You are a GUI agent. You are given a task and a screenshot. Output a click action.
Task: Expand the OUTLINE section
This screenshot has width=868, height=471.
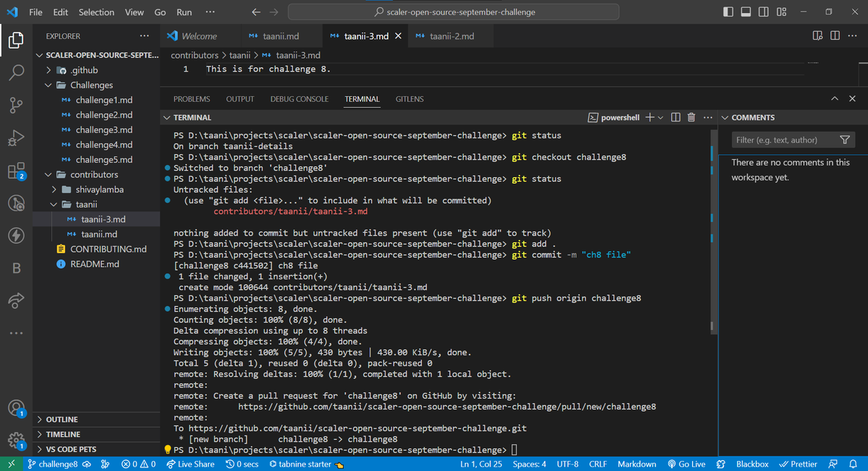[x=96, y=420]
